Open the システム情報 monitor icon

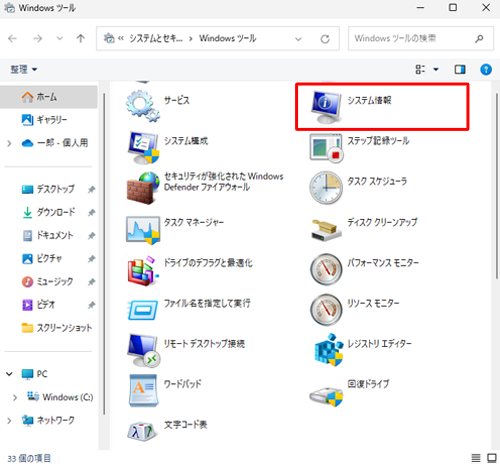click(326, 107)
